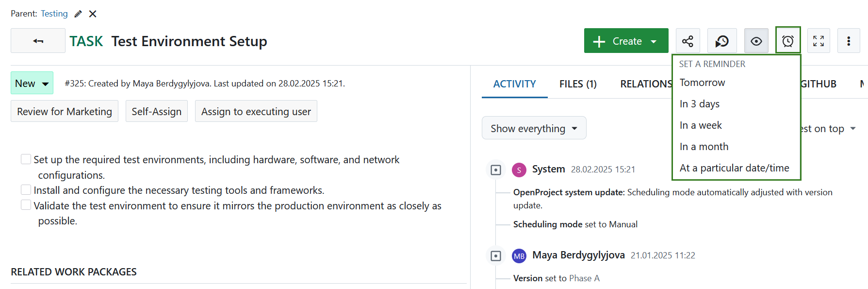Switch to the Files (1) tab
Image resolution: width=868 pixels, height=289 pixels.
tap(577, 84)
